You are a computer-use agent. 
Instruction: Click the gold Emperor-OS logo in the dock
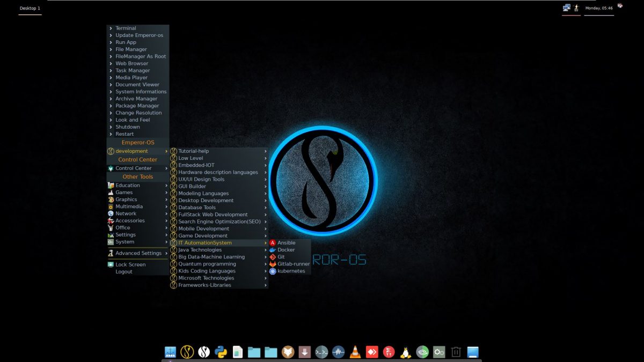click(x=187, y=352)
